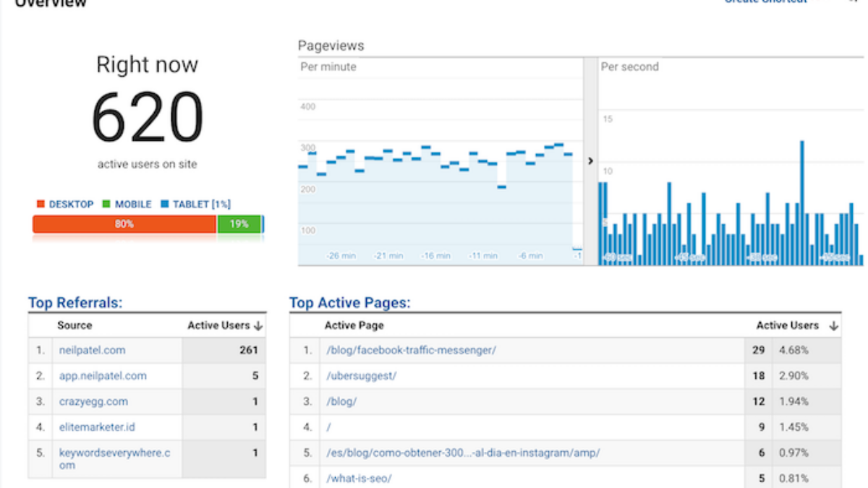868x488 pixels.
Task: Click the sort arrow in Top Active Pages header
Action: [833, 326]
